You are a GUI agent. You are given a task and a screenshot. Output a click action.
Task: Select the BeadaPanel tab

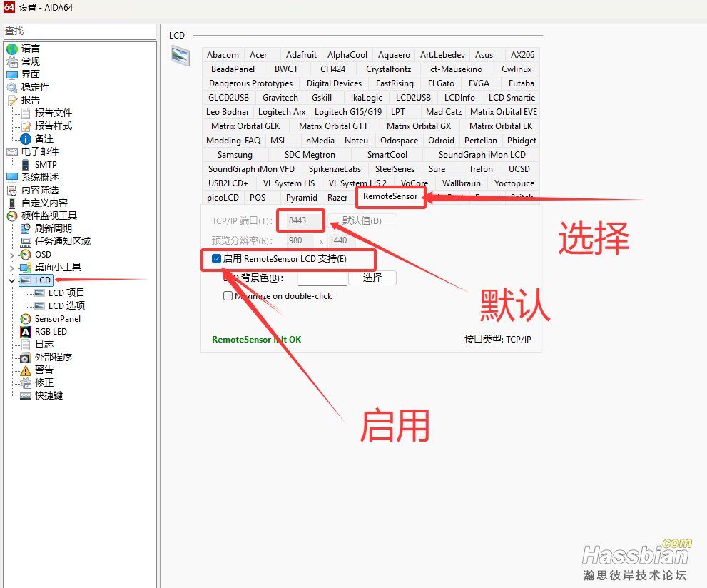pyautogui.click(x=233, y=69)
